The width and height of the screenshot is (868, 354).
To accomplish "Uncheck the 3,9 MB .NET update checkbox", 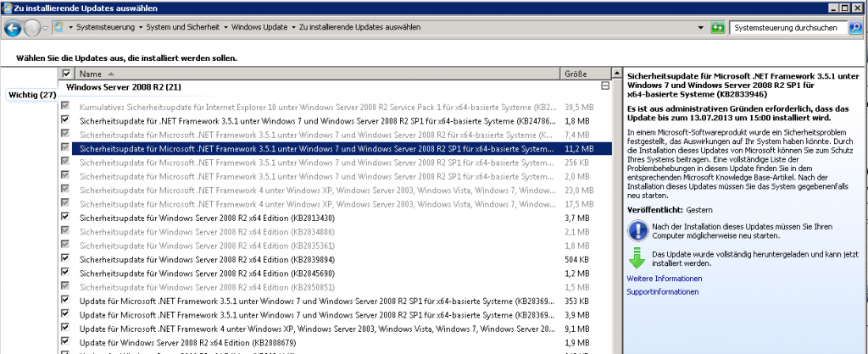I will click(65, 313).
